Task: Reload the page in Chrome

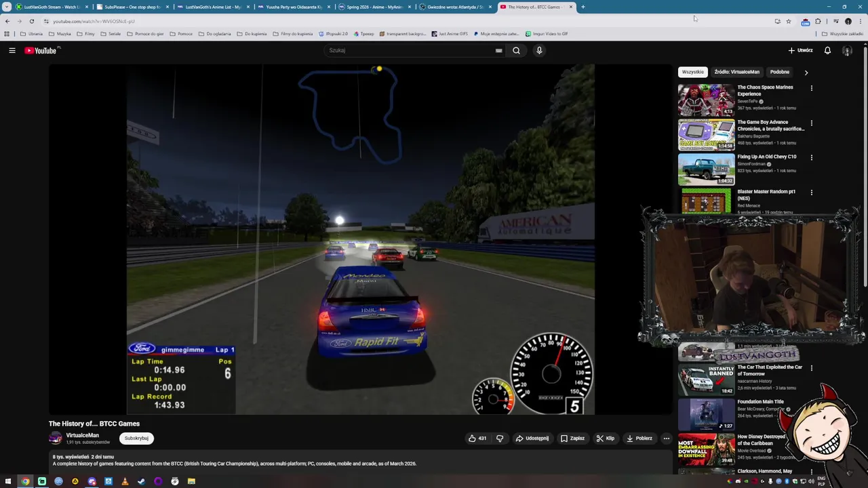Action: (31, 21)
